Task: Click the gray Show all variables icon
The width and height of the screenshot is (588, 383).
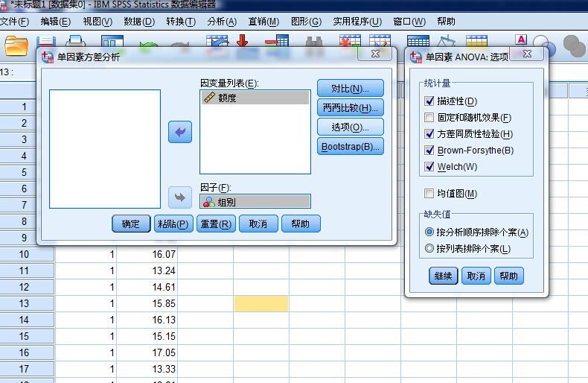Action: [574, 45]
